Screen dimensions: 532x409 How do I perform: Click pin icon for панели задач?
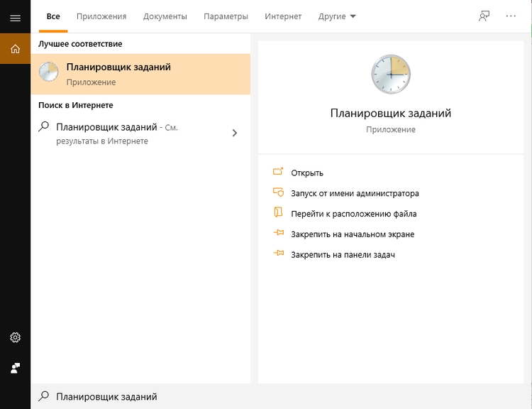tap(279, 253)
